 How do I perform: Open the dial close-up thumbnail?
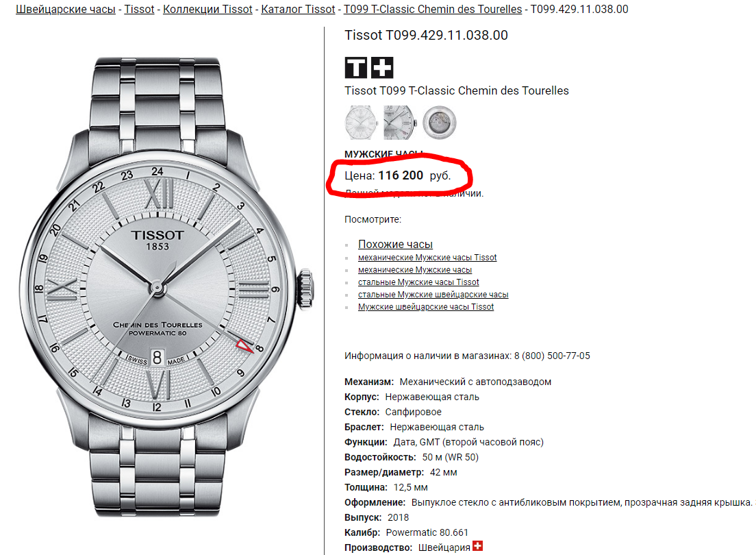[399, 123]
